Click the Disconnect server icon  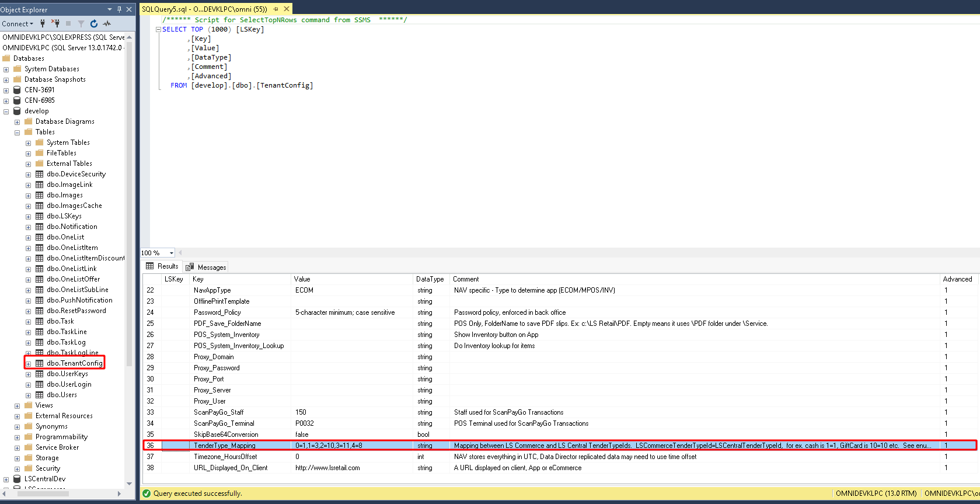click(55, 23)
